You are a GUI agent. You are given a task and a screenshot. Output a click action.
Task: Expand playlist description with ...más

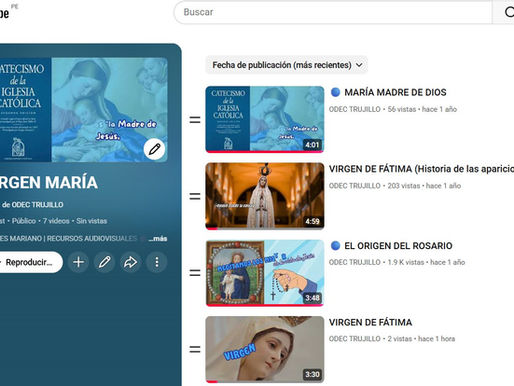point(158,239)
